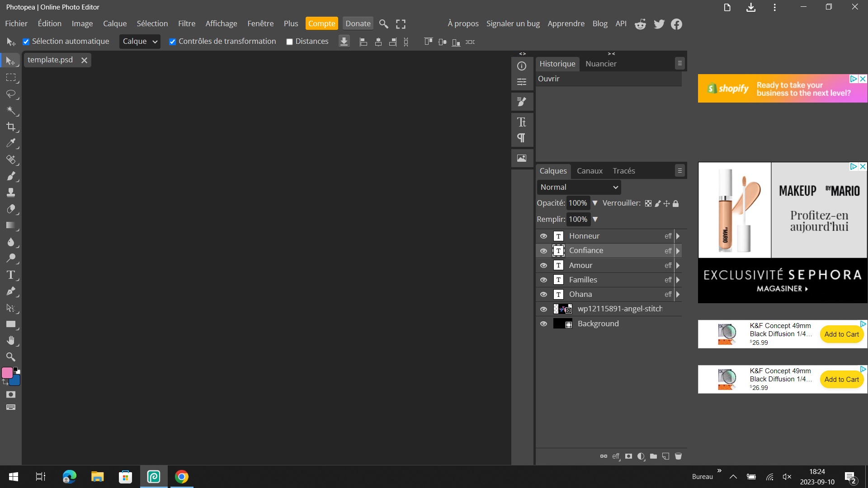Viewport: 868px width, 488px height.
Task: Select the Zoom tool
Action: [11, 357]
